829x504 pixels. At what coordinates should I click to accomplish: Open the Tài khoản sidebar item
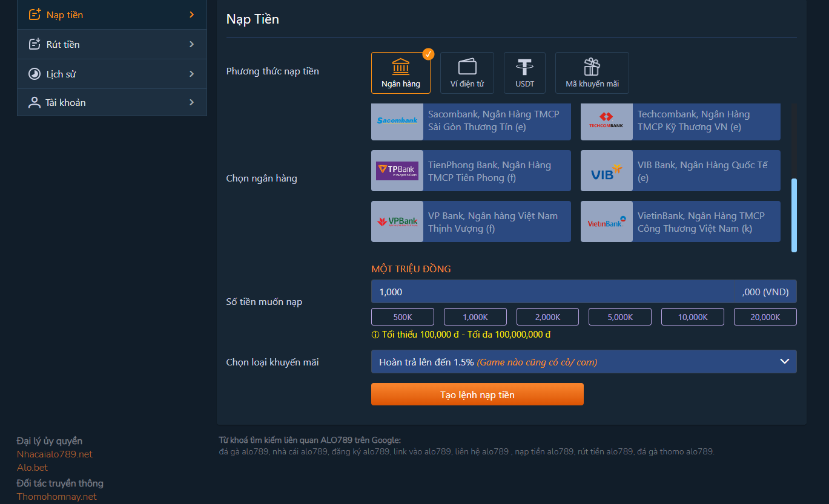click(x=112, y=102)
